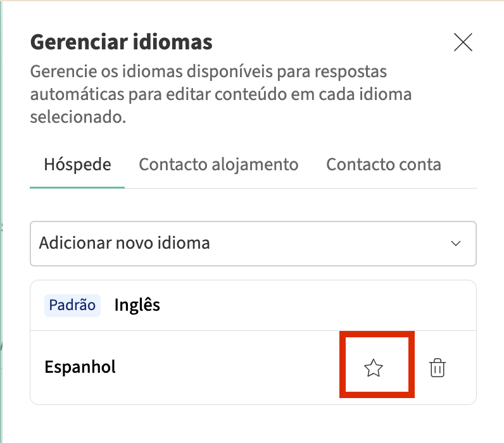Delete Espanhol using the trash icon

click(437, 368)
